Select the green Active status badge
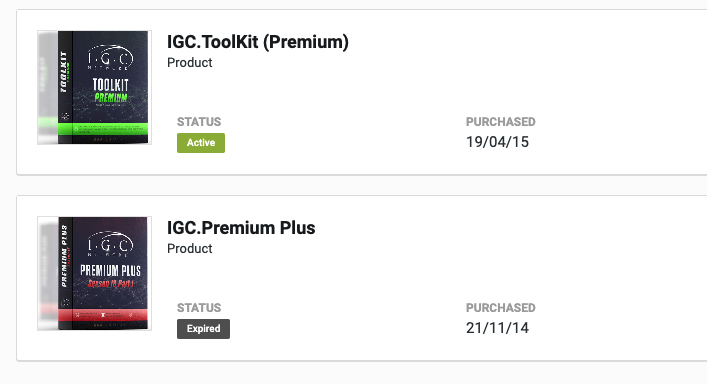707x384 pixels. coord(201,143)
